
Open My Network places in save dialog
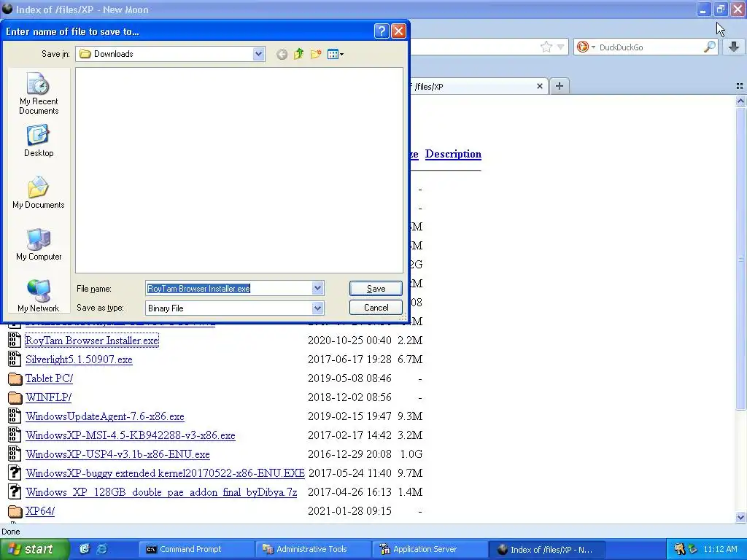pyautogui.click(x=39, y=296)
